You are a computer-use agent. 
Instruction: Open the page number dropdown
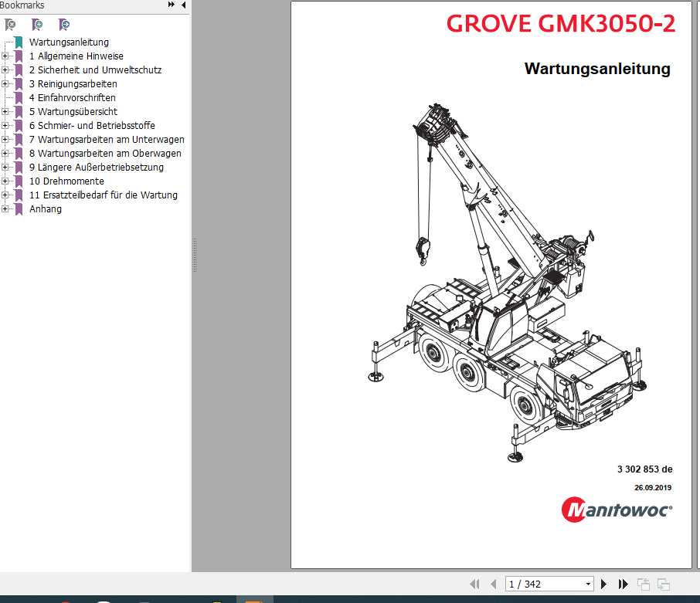[x=587, y=584]
